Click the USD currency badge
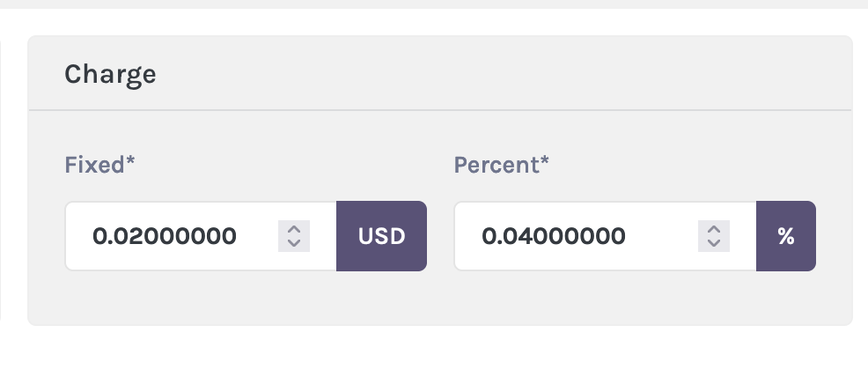Image resolution: width=868 pixels, height=370 pixels. coord(381,236)
